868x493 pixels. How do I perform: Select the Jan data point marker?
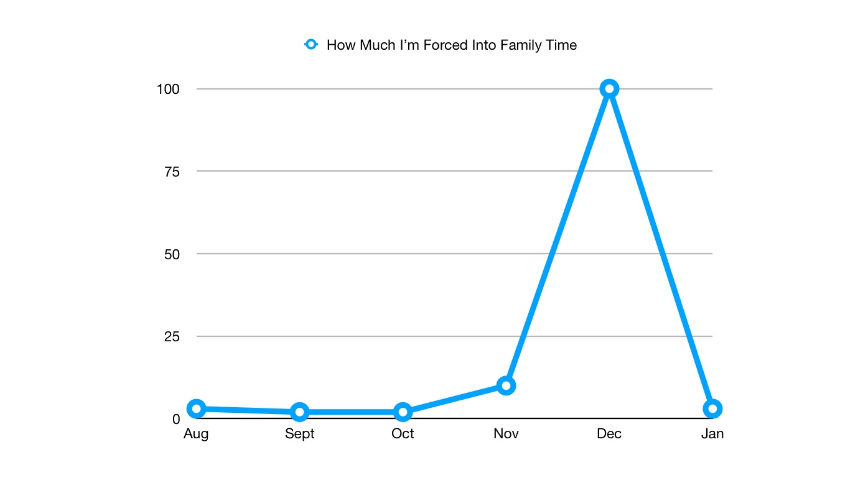click(712, 408)
